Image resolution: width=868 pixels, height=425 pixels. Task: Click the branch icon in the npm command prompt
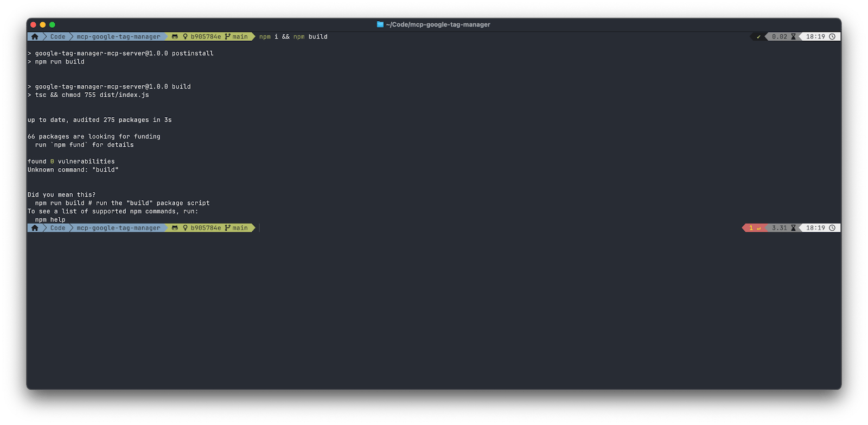click(227, 37)
